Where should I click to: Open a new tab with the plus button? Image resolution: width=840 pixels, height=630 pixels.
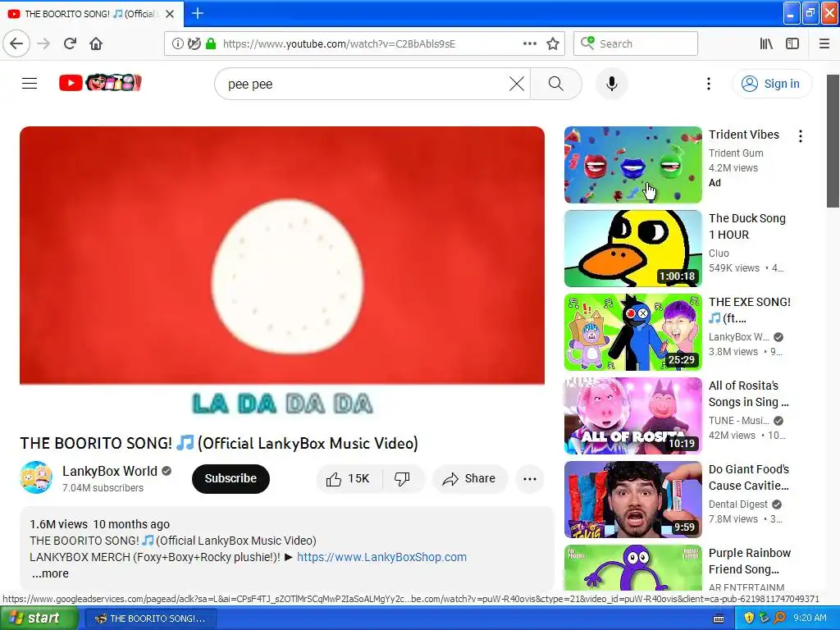click(197, 13)
